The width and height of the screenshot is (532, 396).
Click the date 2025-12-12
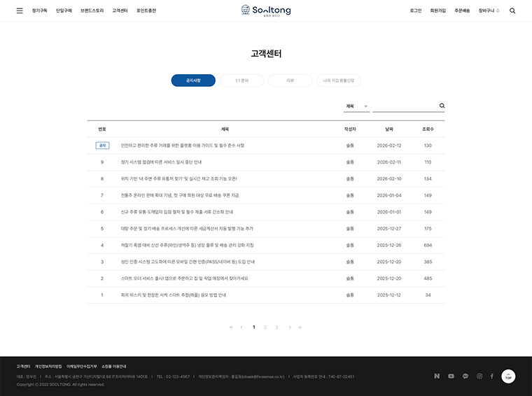coord(388,295)
